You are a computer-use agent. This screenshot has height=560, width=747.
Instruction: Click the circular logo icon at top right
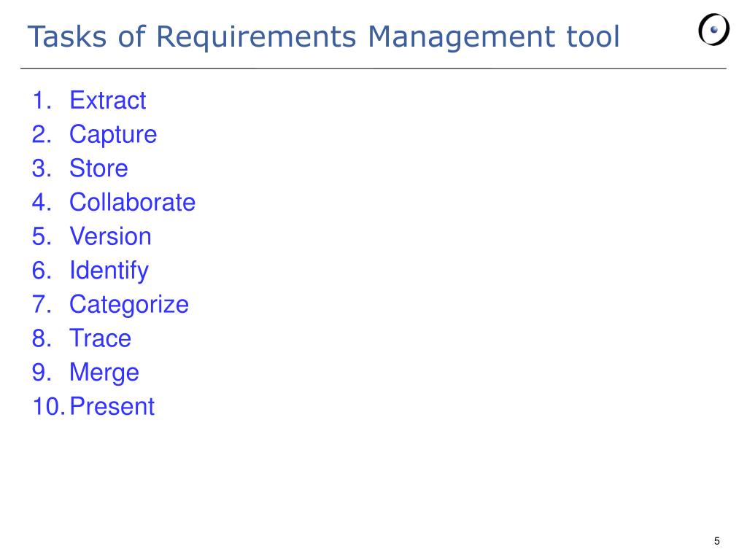coord(713,29)
